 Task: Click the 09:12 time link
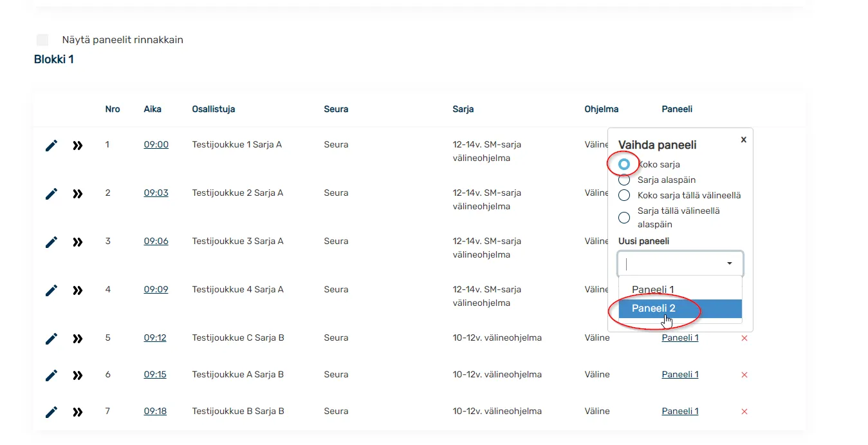(155, 337)
